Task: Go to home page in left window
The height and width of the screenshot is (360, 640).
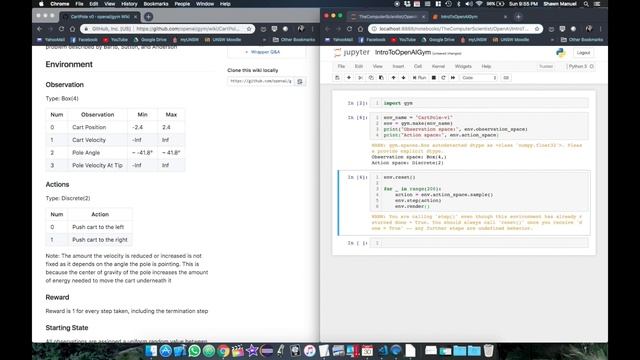Action: [x=72, y=29]
